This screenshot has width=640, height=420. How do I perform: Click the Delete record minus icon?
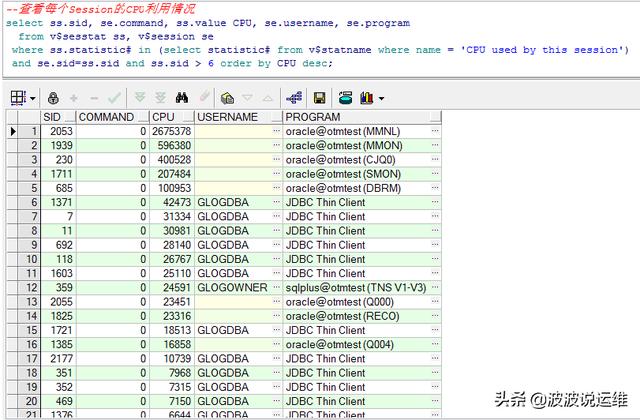pos(94,98)
